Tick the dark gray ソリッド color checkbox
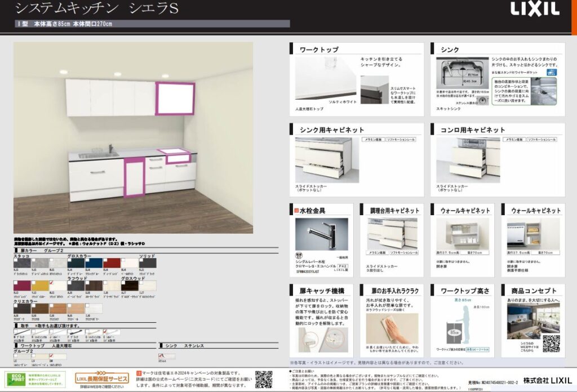The height and width of the screenshot is (392, 577). [x=141, y=260]
